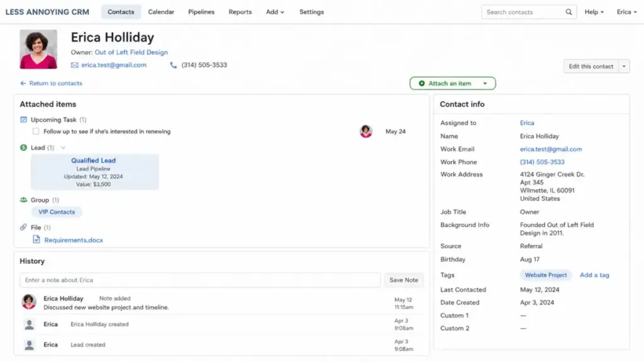Click erica.test@gmail.com link in header
Image resolution: width=644 pixels, height=362 pixels.
click(x=114, y=65)
